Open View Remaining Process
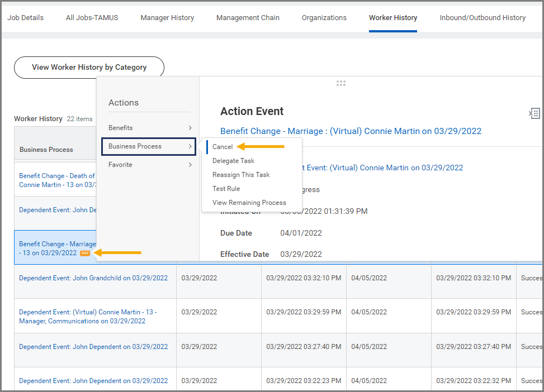The image size is (544, 392). 249,203
